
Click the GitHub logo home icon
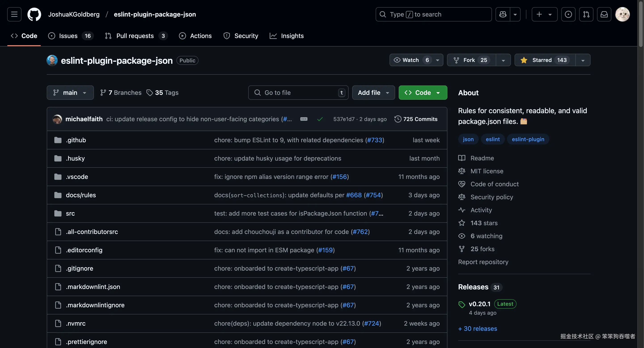click(x=34, y=14)
